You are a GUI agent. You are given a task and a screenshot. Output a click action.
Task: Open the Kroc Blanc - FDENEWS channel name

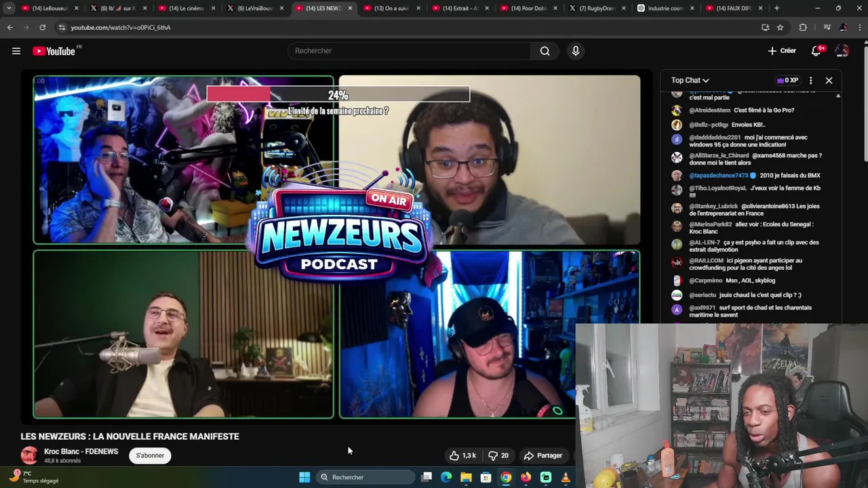pos(81,451)
